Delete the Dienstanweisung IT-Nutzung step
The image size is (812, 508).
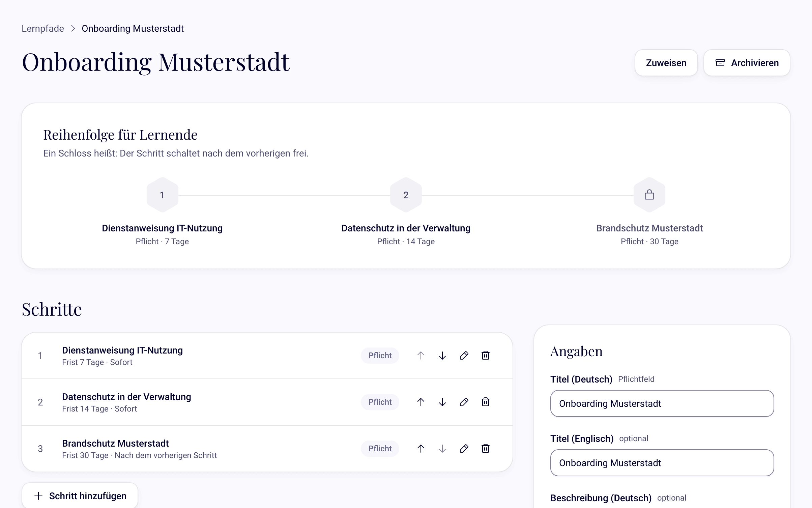coord(485,356)
